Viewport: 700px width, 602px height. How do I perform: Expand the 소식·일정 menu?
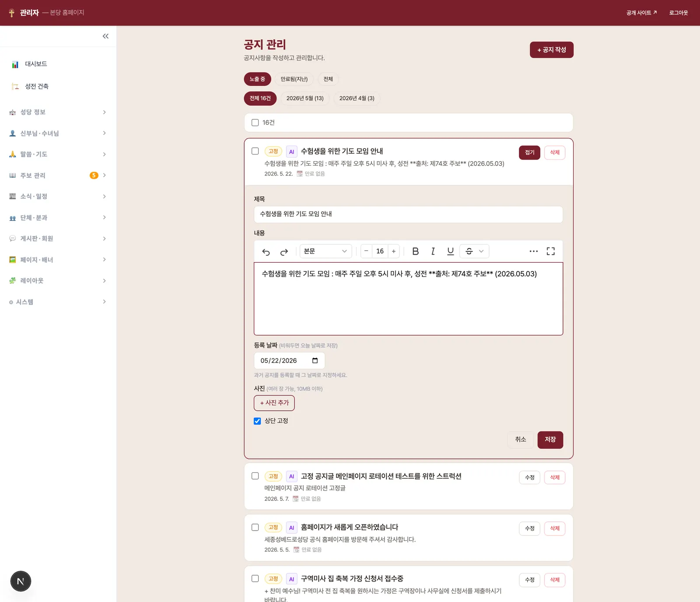(58, 197)
